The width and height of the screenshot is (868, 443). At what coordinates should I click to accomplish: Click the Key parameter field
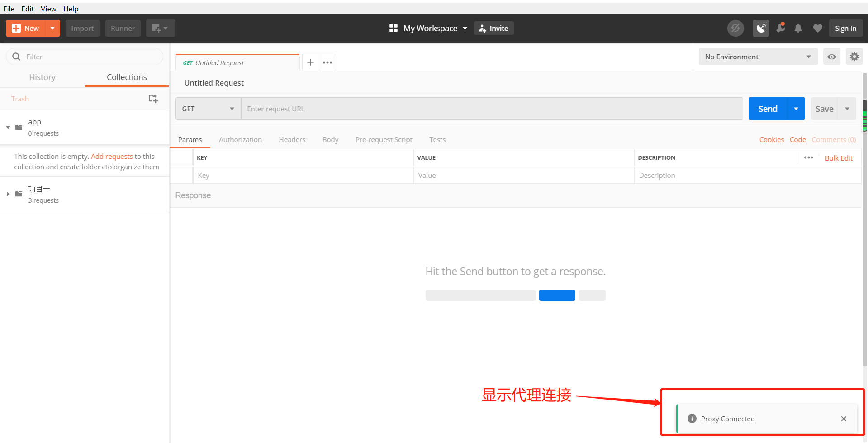pyautogui.click(x=304, y=176)
